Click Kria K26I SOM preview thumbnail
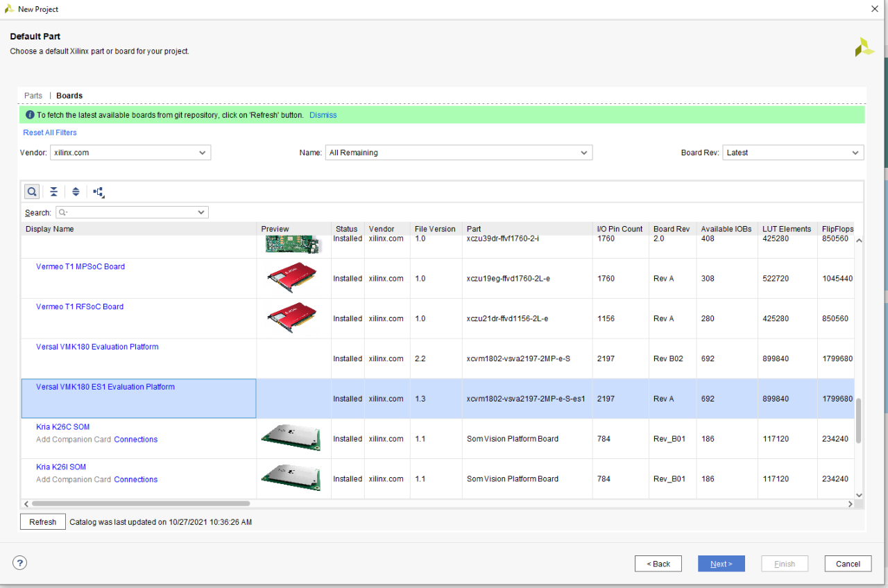This screenshot has width=888, height=588. point(291,478)
